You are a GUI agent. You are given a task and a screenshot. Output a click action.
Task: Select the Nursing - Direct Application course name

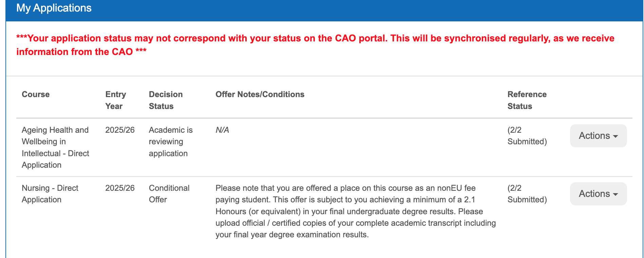pos(50,194)
